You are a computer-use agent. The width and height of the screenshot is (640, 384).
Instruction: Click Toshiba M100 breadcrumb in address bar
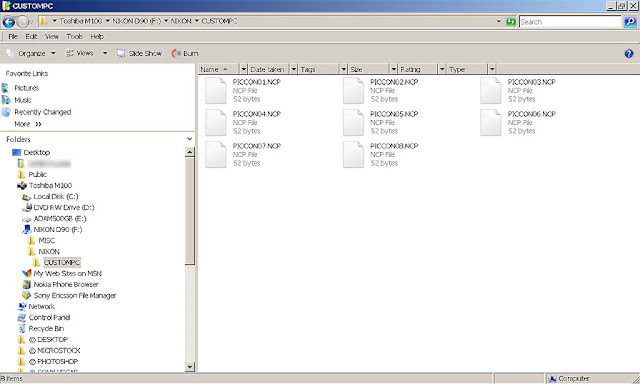pyautogui.click(x=80, y=21)
